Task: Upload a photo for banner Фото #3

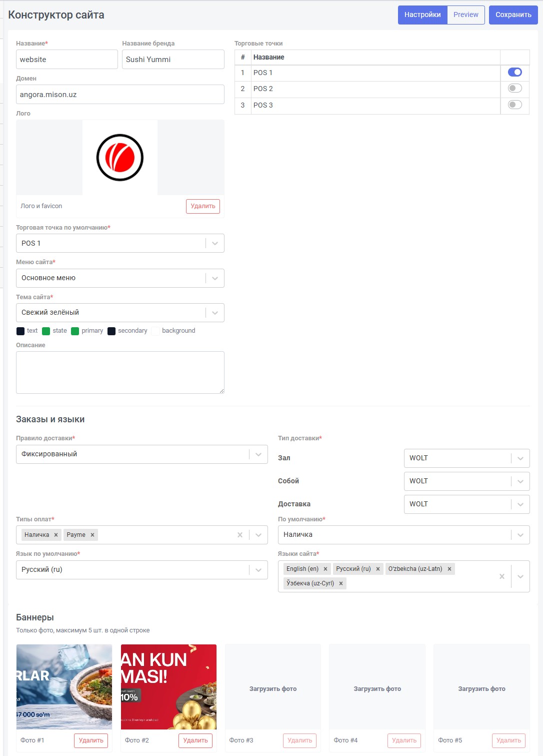Action: (x=273, y=687)
